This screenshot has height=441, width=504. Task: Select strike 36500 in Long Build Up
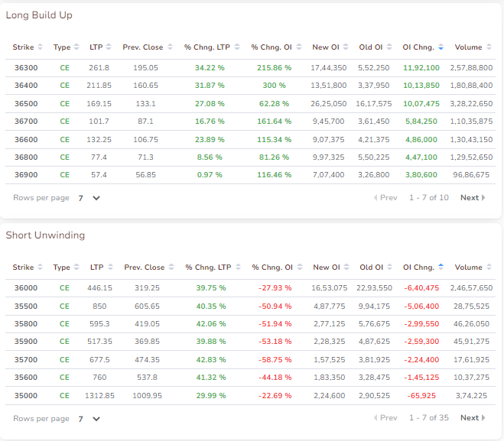[26, 104]
